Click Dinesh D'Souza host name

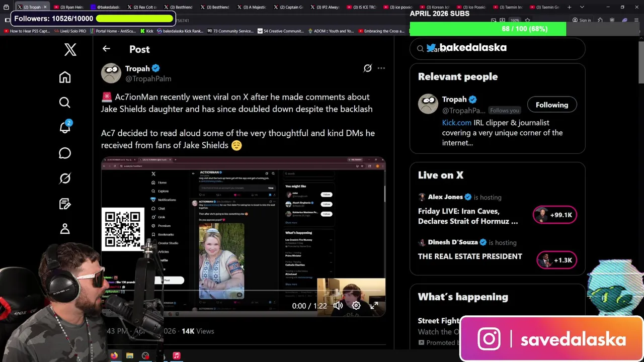coord(452,242)
